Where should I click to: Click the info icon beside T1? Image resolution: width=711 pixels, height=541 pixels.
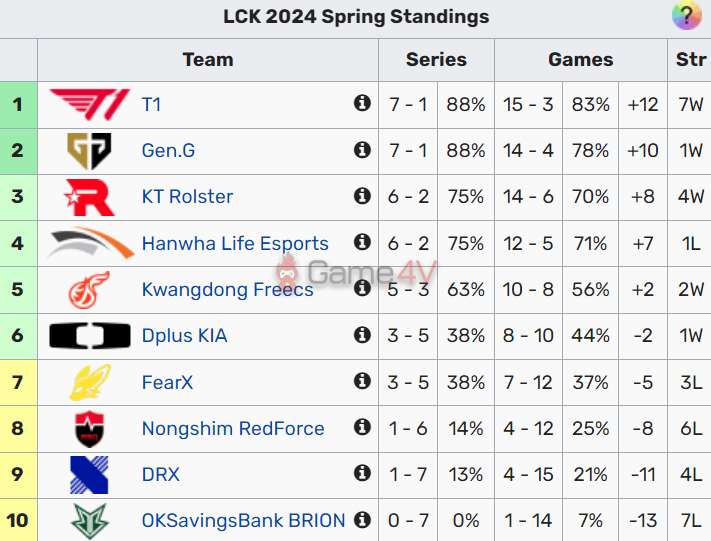(x=362, y=103)
